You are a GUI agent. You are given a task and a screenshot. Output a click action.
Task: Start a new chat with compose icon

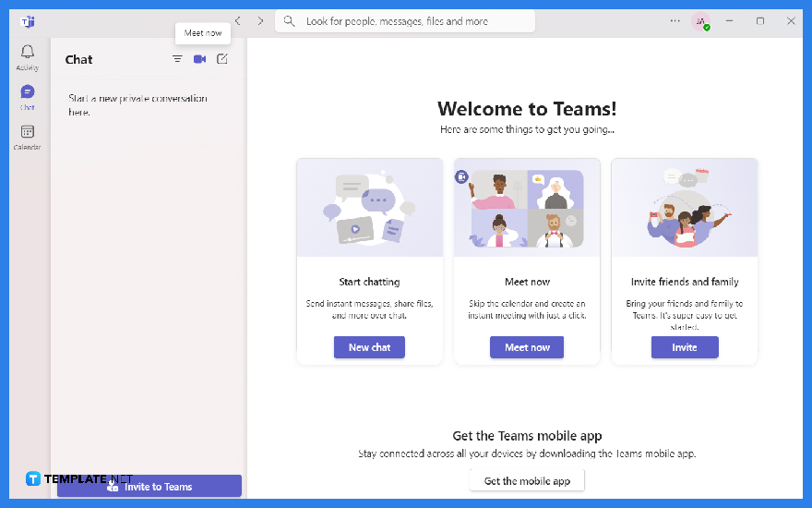222,58
